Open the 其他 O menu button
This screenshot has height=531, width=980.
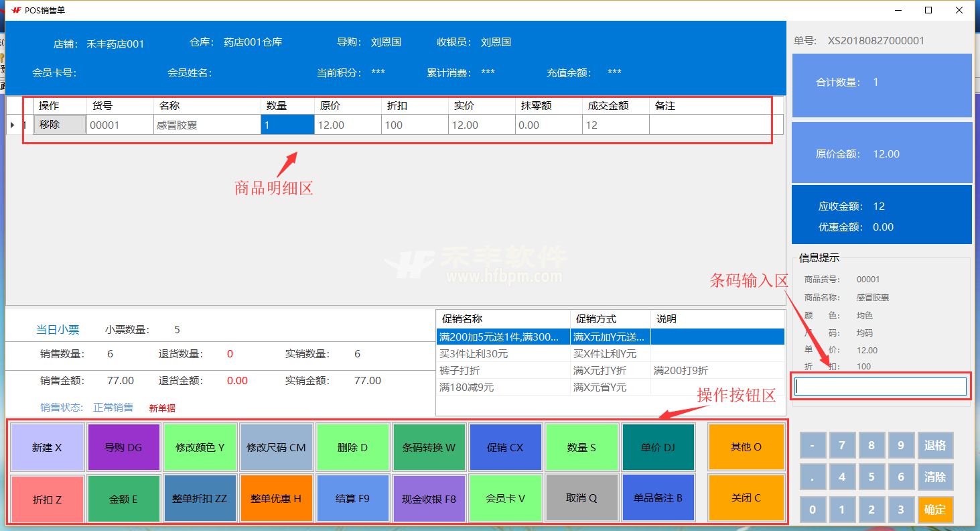pos(746,447)
